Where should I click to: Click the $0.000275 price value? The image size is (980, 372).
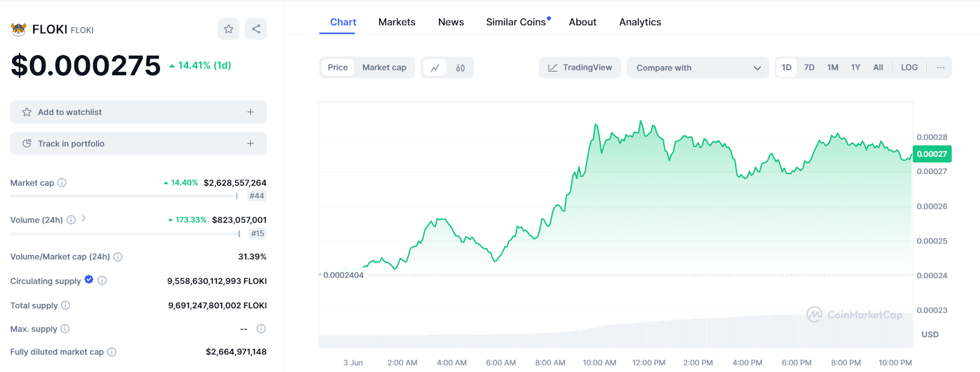[x=86, y=66]
